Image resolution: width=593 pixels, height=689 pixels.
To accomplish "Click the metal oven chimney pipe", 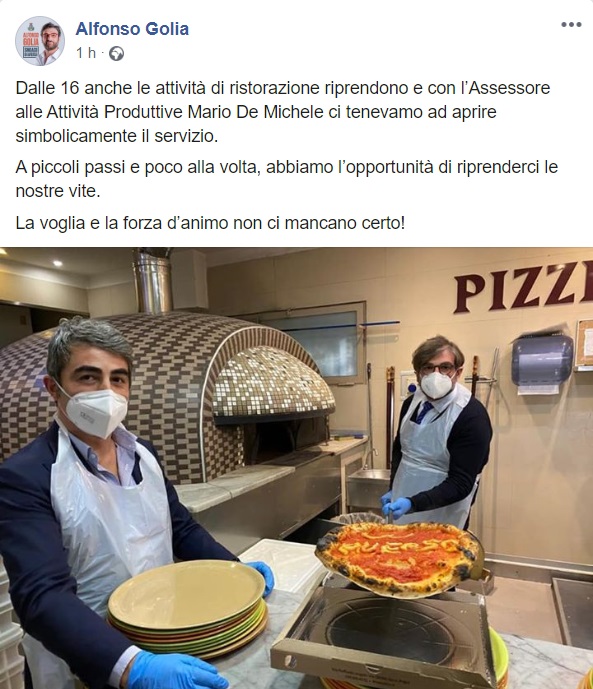I will 152,280.
